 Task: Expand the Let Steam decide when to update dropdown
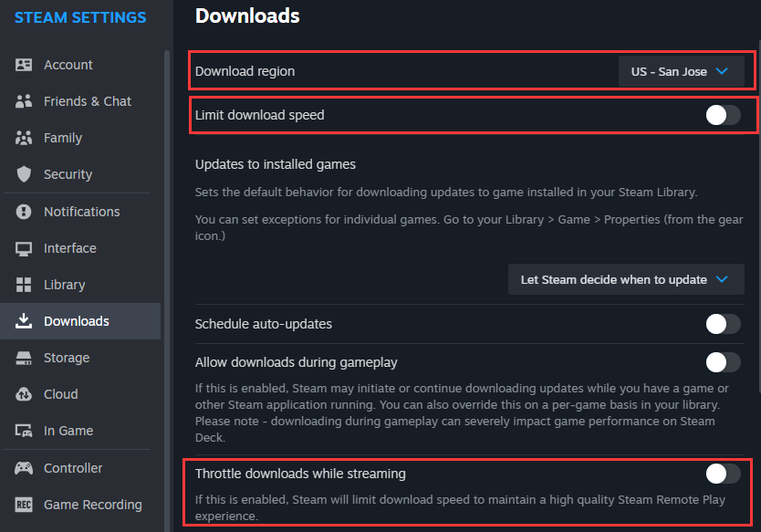coord(626,279)
